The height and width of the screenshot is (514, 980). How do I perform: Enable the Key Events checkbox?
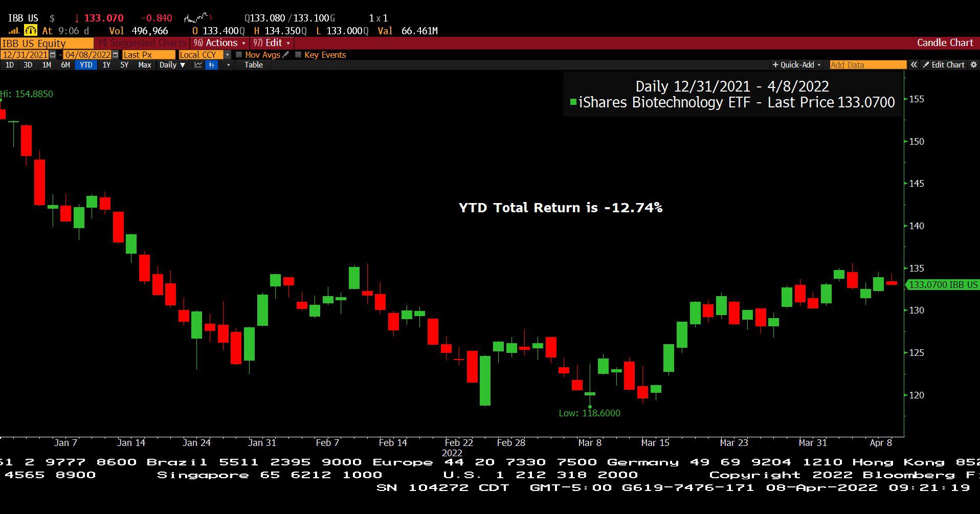click(x=298, y=55)
